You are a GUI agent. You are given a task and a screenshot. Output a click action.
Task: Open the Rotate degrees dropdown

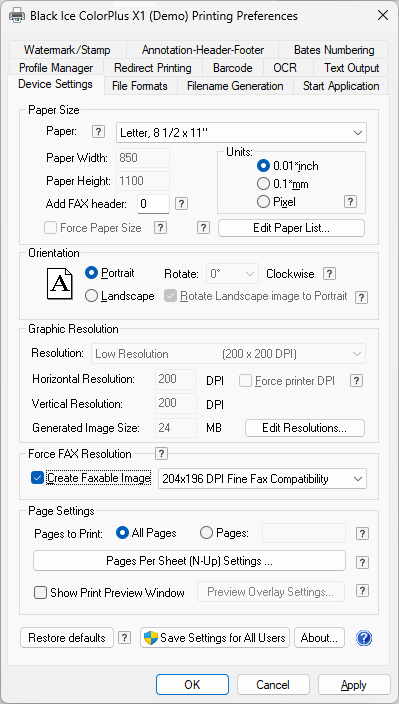click(x=232, y=273)
